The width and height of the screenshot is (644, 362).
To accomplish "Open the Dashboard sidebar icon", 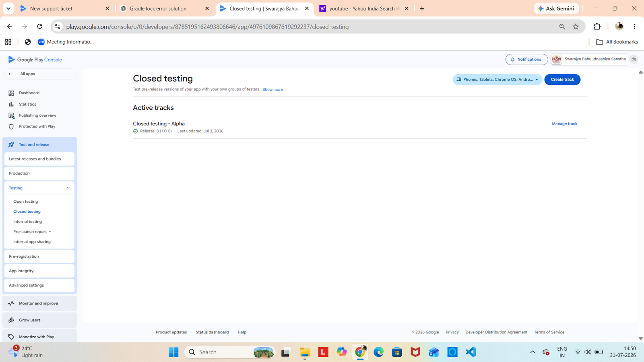I will point(11,93).
